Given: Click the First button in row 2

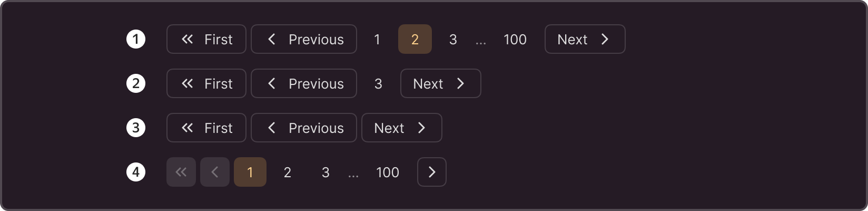Looking at the screenshot, I should (x=206, y=83).
